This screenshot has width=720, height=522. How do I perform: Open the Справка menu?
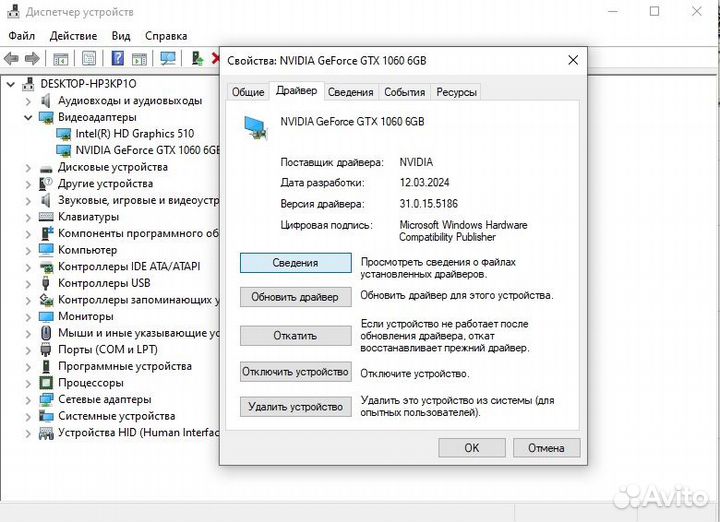click(x=166, y=36)
